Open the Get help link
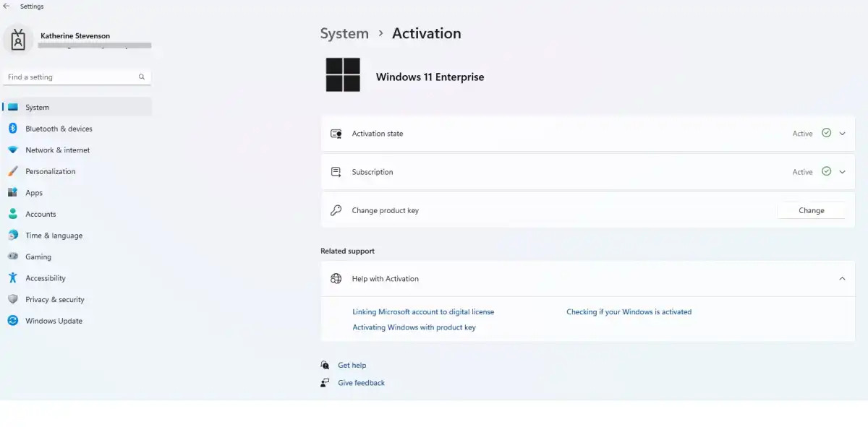The height and width of the screenshot is (427, 868). (x=351, y=365)
